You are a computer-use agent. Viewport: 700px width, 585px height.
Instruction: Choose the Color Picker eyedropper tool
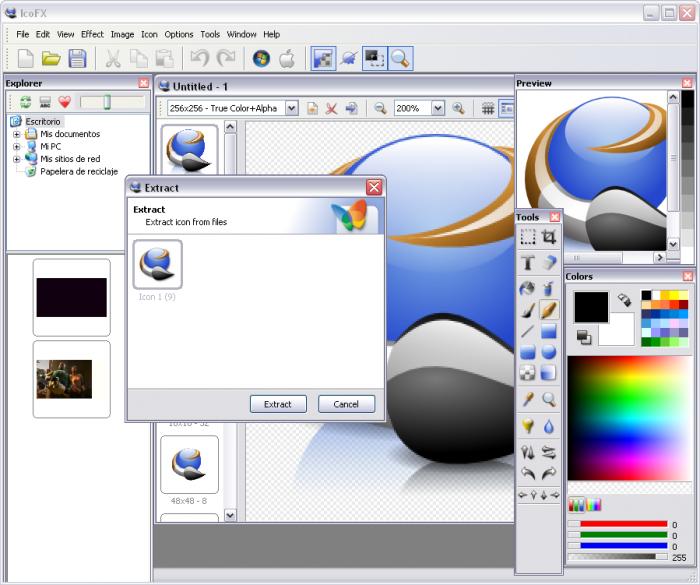tap(527, 399)
